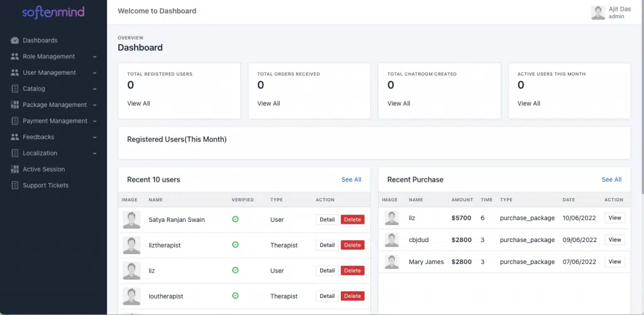Click the Catalog list icon
The width and height of the screenshot is (644, 315).
15,89
